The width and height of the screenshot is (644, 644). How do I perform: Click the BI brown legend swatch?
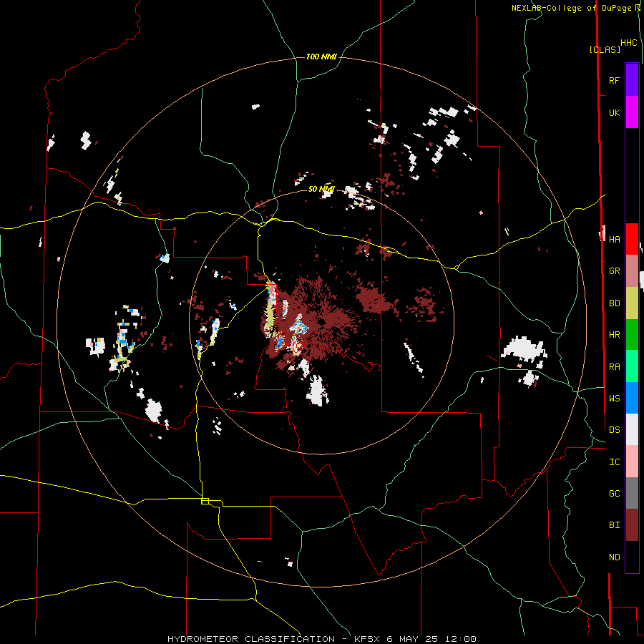coord(632,525)
